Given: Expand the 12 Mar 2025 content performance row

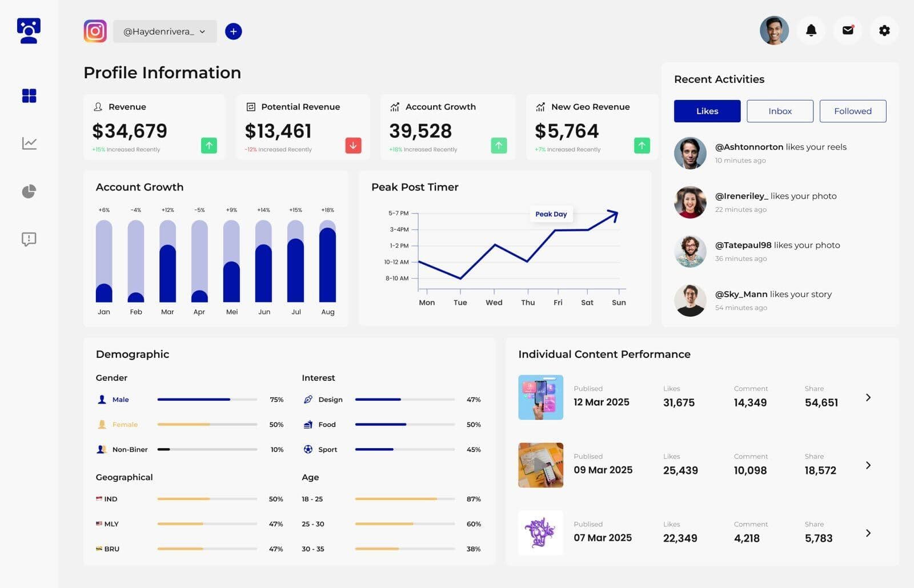Looking at the screenshot, I should point(868,397).
